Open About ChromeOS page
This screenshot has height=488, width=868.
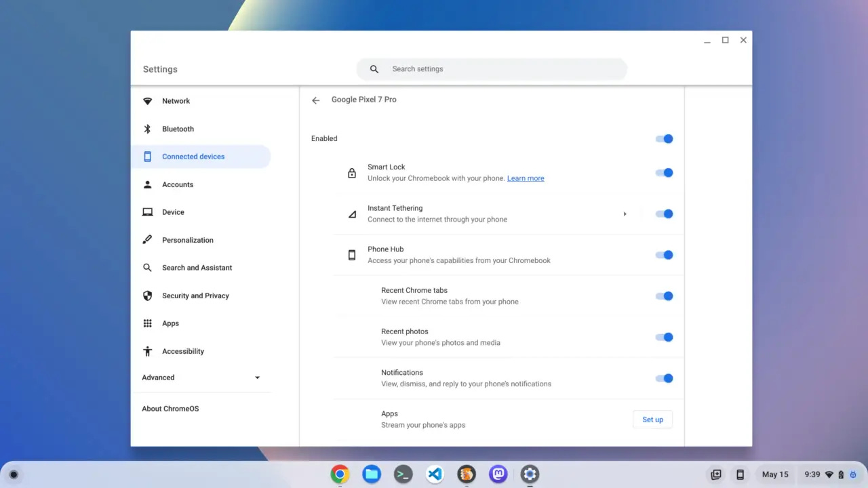(x=170, y=409)
